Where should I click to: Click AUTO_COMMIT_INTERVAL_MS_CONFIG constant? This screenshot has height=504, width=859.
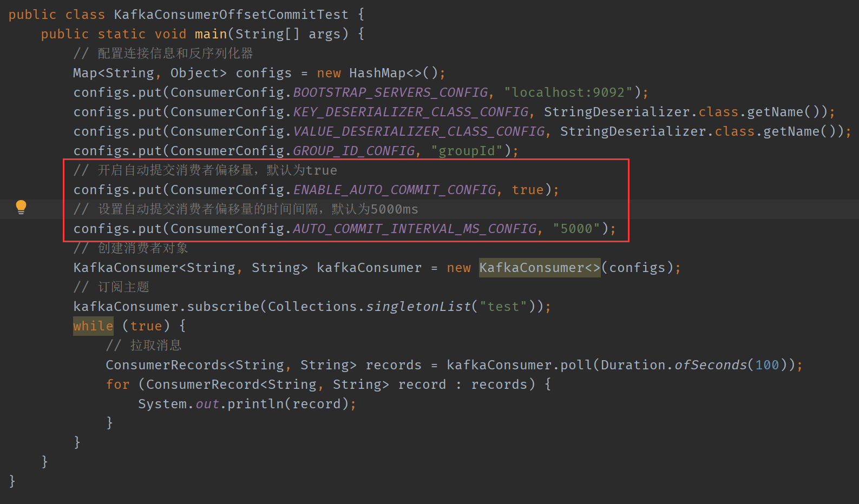pyautogui.click(x=415, y=229)
